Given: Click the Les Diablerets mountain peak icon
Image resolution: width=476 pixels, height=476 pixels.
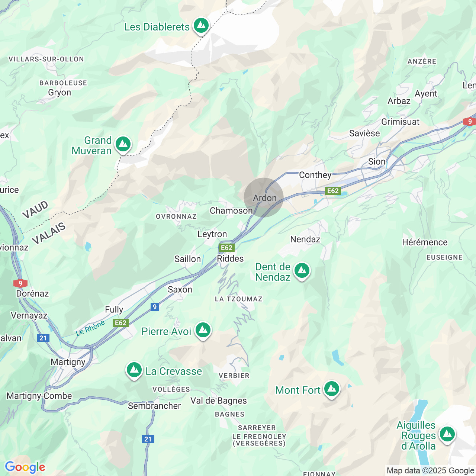Looking at the screenshot, I should pos(201,26).
